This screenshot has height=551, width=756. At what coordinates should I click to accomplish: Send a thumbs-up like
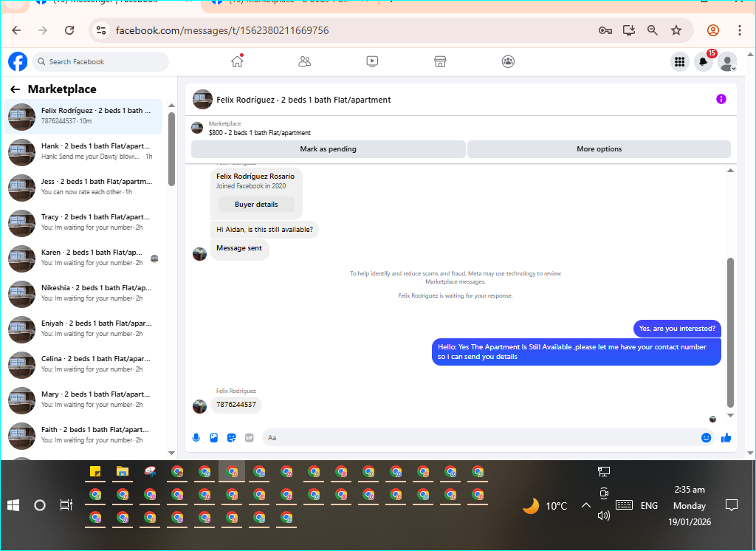click(x=726, y=437)
